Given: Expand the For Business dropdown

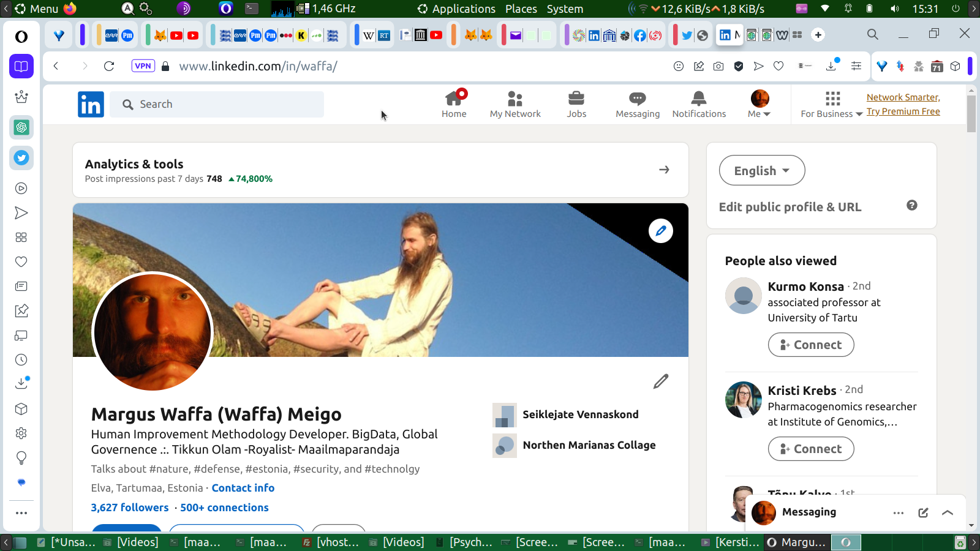Looking at the screenshot, I should pyautogui.click(x=832, y=104).
